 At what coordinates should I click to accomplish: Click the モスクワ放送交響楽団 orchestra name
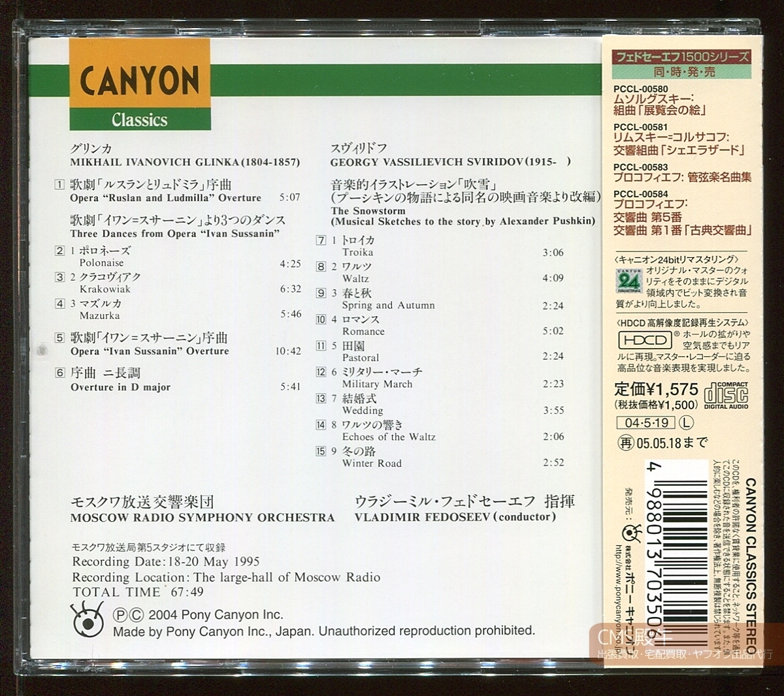(x=142, y=502)
